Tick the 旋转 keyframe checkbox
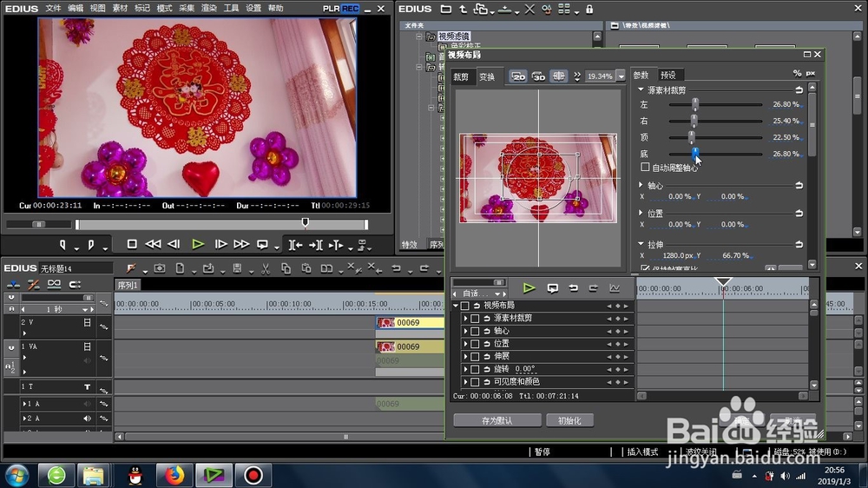The image size is (868, 488). (x=475, y=369)
